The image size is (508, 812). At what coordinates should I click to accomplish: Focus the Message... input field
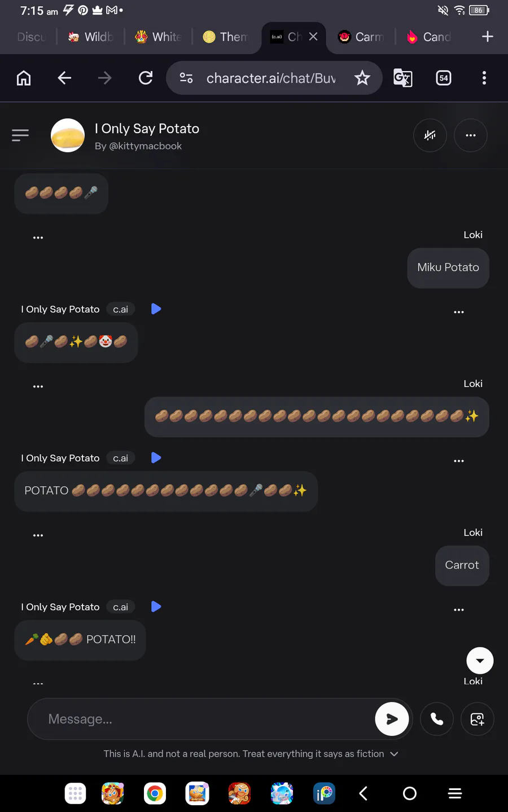(203, 719)
